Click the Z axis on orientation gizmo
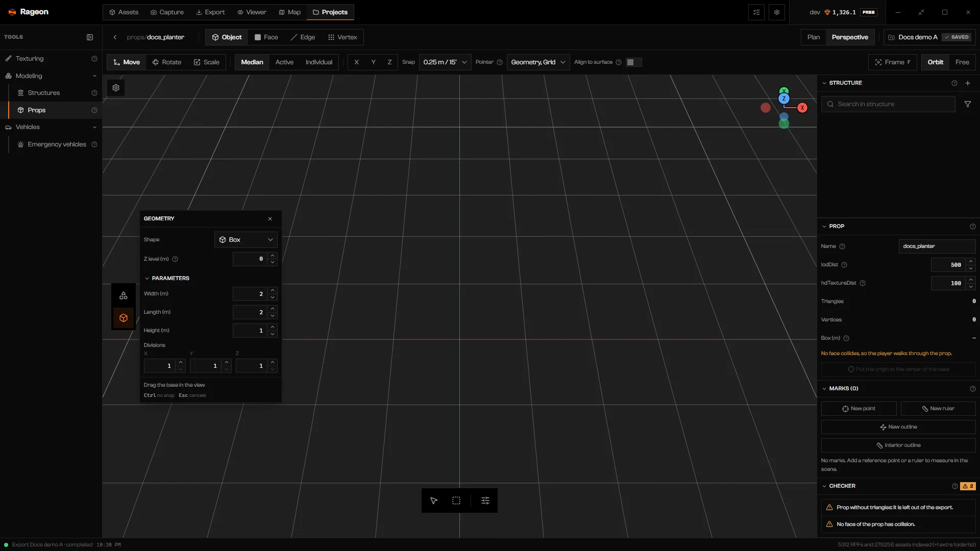980x551 pixels. pos(784,99)
